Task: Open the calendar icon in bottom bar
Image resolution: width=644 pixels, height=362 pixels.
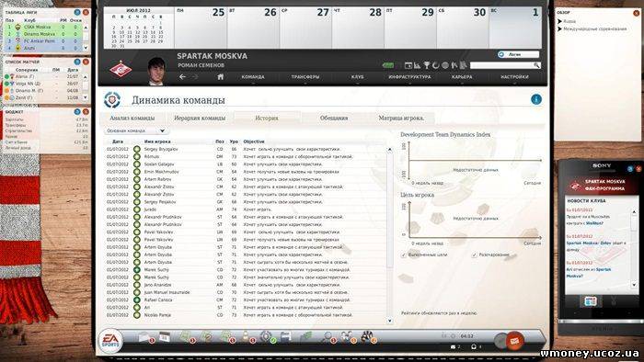Action: click(x=165, y=336)
